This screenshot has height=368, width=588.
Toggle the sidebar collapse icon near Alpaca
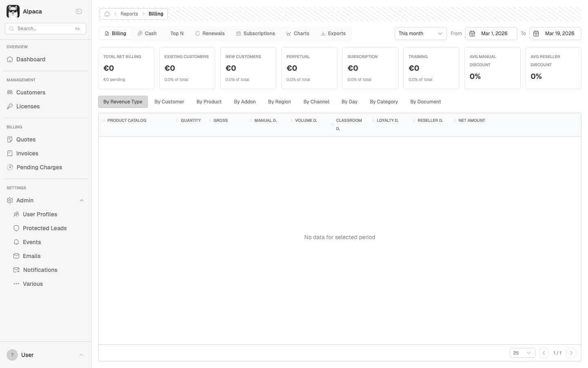pyautogui.click(x=79, y=11)
